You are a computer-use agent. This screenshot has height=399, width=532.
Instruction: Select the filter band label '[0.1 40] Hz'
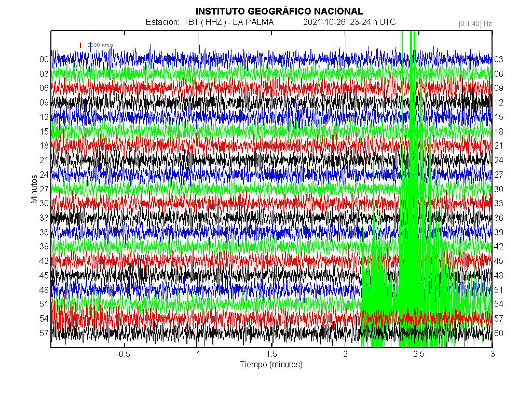tap(475, 24)
